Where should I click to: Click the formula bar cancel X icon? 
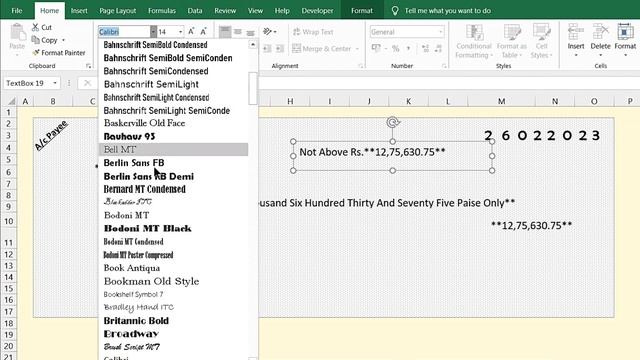click(87, 83)
